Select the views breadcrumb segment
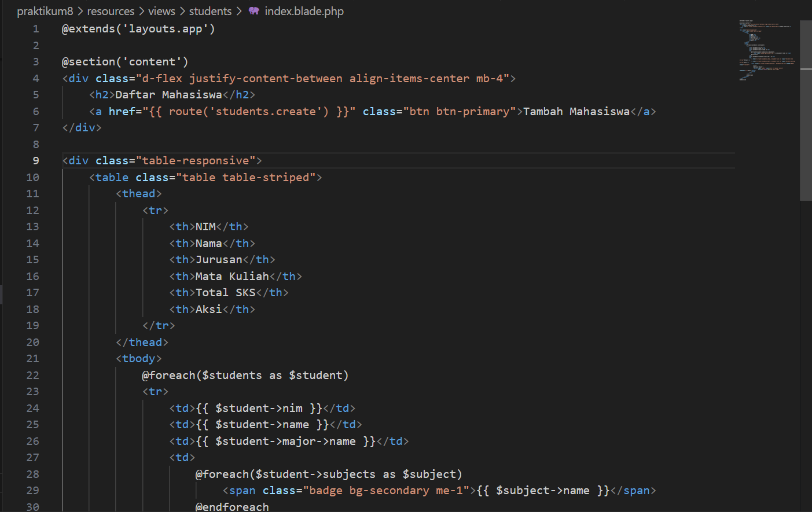This screenshot has width=812, height=512. pos(161,11)
